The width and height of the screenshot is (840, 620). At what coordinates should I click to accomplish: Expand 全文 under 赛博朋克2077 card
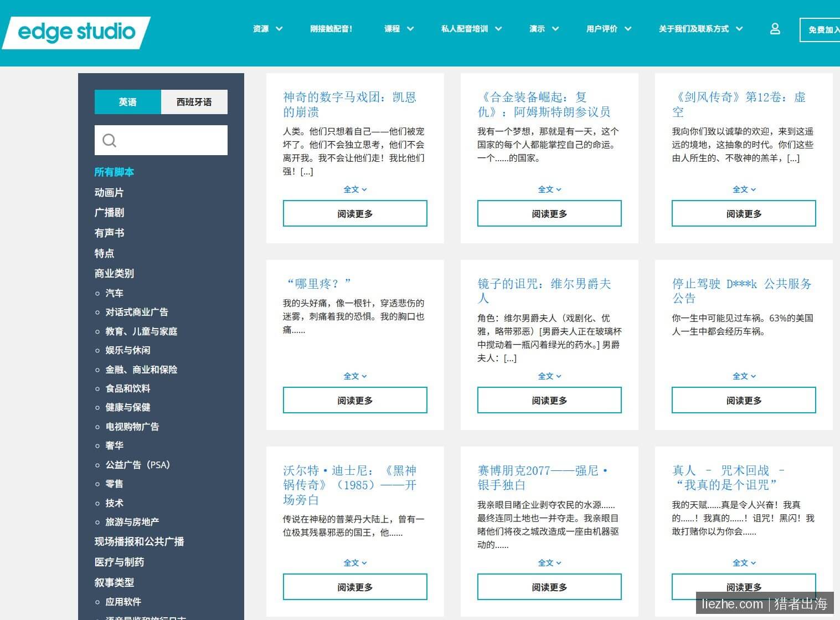549,563
